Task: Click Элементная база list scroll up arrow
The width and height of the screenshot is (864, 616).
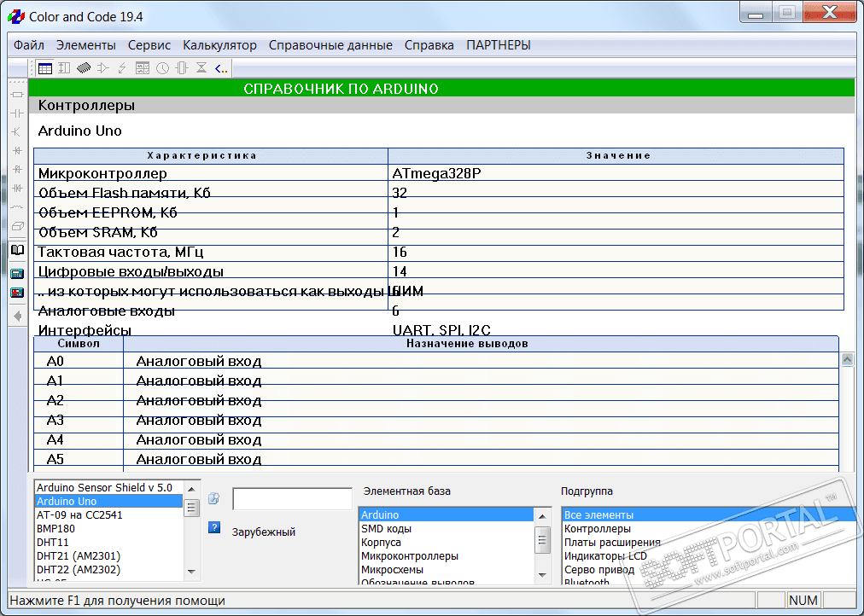Action: (x=542, y=516)
